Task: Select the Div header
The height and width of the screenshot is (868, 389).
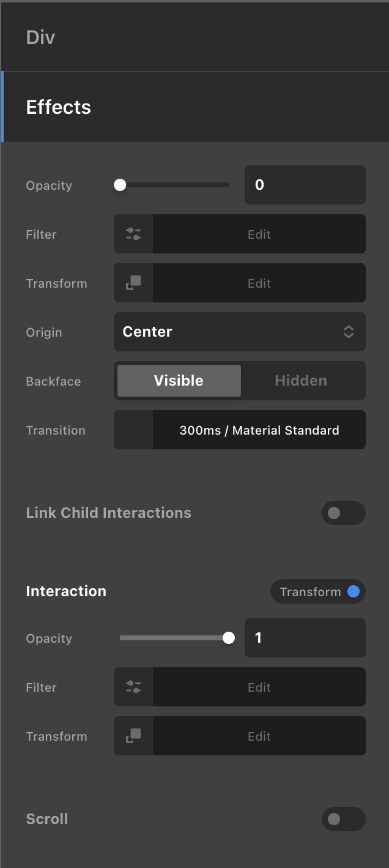Action: tap(40, 37)
